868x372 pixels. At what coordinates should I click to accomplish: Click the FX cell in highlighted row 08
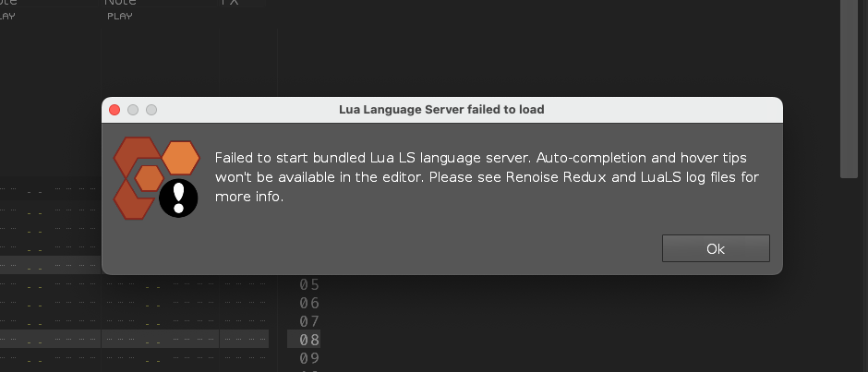coord(245,340)
